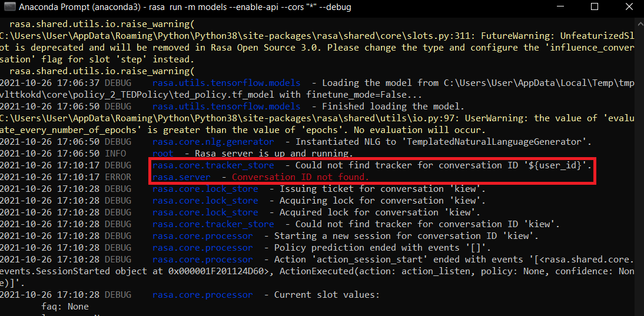
Task: Click the ERROR log level label
Action: pyautogui.click(x=118, y=177)
